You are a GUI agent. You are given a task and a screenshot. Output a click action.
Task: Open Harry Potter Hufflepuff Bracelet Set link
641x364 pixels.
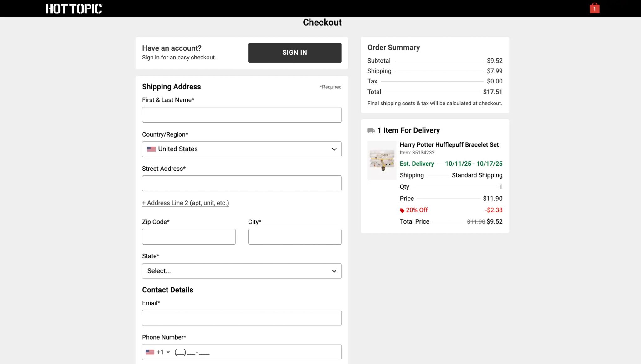pos(449,145)
